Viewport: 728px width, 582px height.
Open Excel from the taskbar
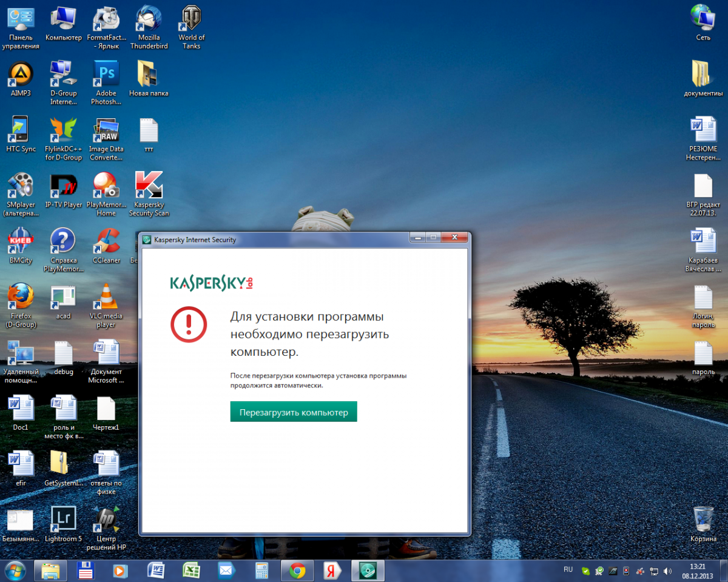point(191,570)
